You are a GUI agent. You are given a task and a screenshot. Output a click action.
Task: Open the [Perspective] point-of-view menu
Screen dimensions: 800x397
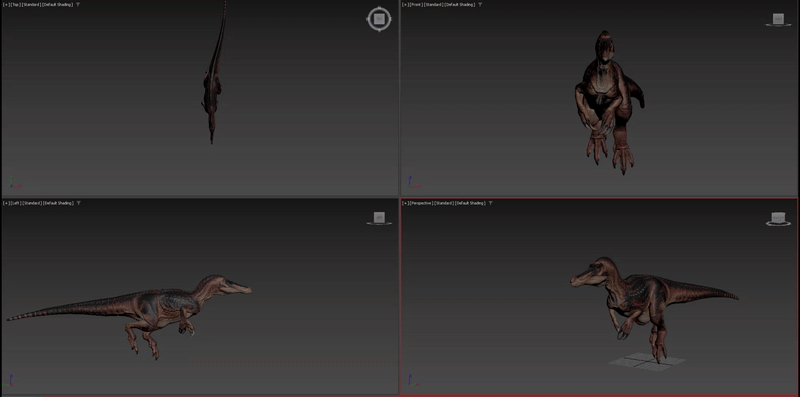(421, 203)
